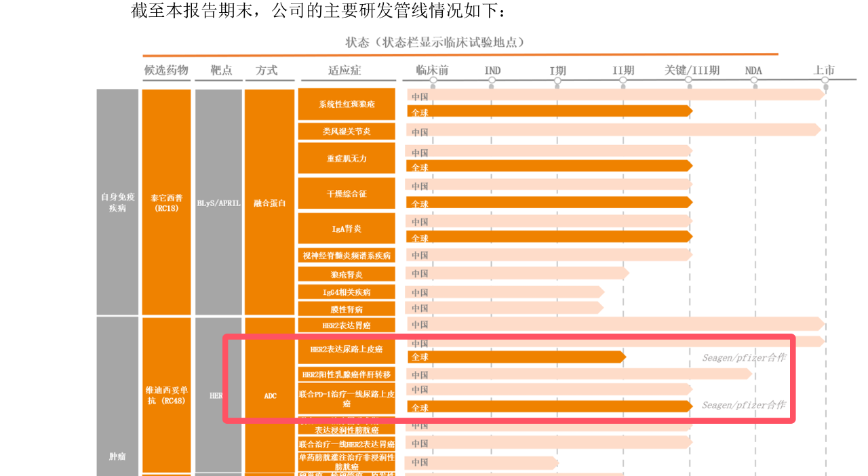Click the 自身免疫疾病 category block

point(117,202)
